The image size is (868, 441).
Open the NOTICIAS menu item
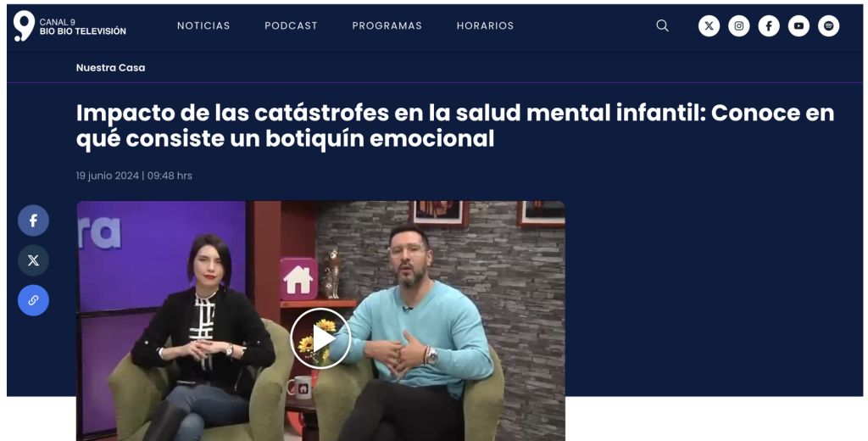203,25
